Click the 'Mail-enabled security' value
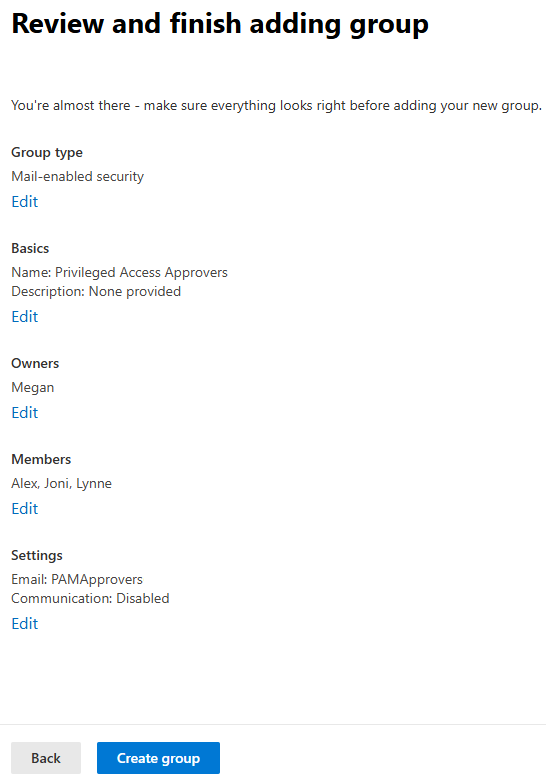546x784 pixels. [x=78, y=176]
